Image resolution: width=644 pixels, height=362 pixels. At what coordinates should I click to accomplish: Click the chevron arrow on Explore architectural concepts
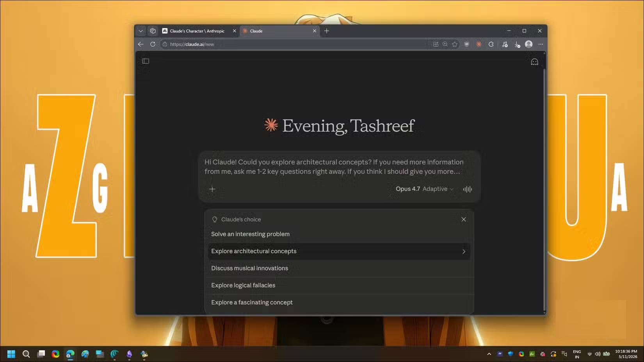coord(464,252)
